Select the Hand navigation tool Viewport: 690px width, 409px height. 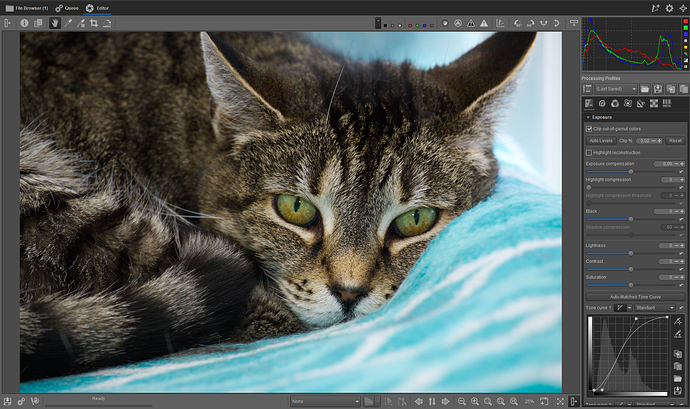[x=56, y=23]
